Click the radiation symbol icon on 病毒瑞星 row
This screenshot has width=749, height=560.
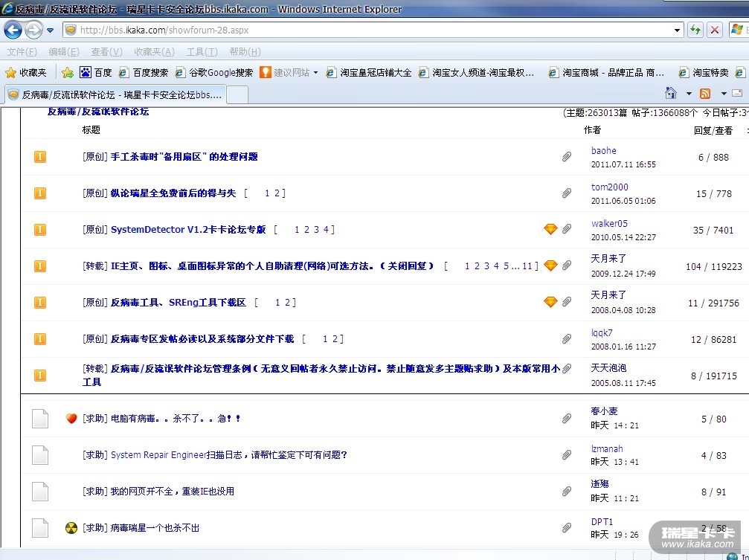tap(71, 528)
